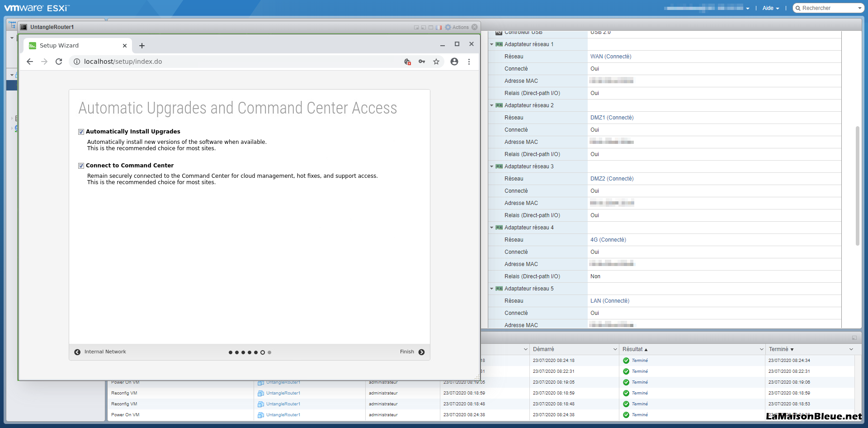Click the Adaptateur réseau 1 network card icon
Image resolution: width=868 pixels, height=428 pixels.
coord(499,44)
